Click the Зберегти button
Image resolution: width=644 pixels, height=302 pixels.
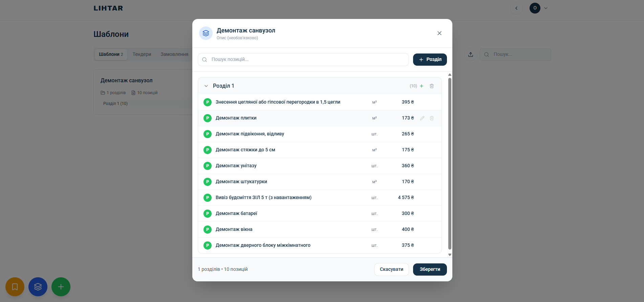tap(430, 269)
